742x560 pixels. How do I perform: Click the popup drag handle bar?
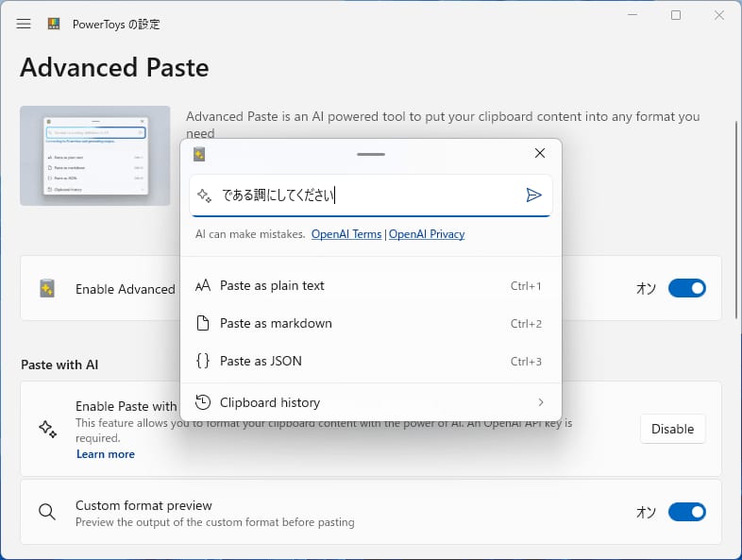click(x=370, y=154)
